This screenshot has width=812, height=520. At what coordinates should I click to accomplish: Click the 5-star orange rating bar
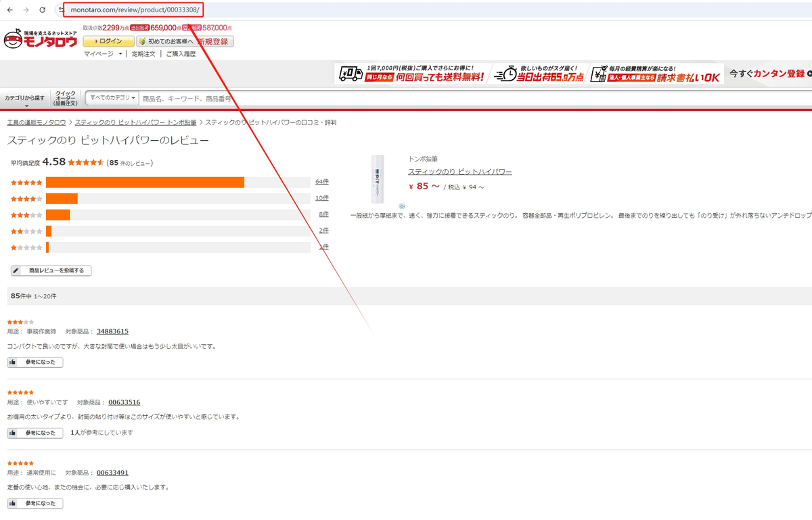tap(145, 183)
